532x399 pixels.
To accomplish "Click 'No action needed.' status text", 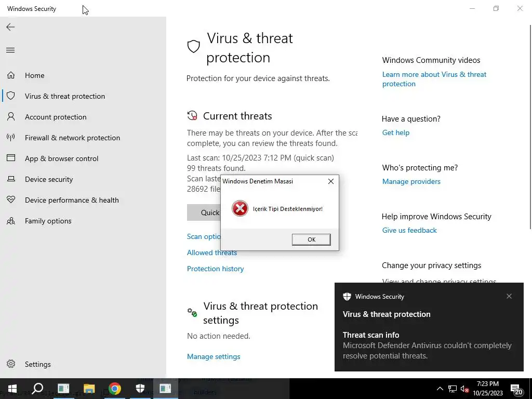I will [219, 336].
